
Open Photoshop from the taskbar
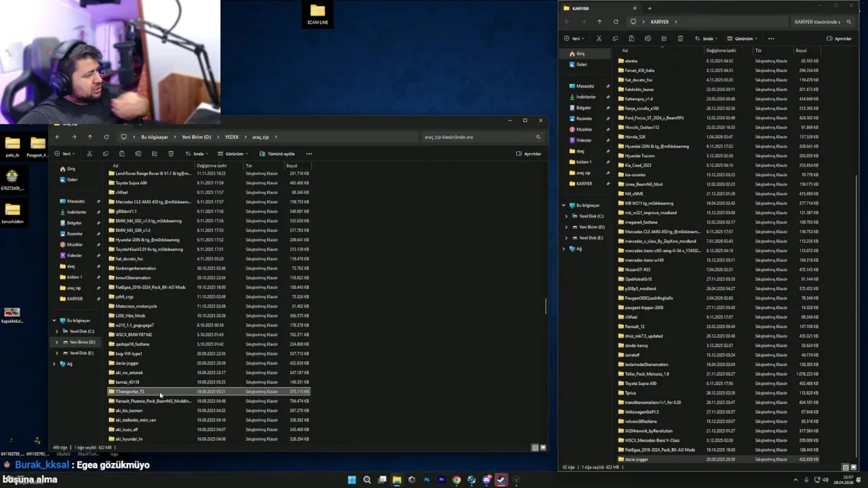427,480
